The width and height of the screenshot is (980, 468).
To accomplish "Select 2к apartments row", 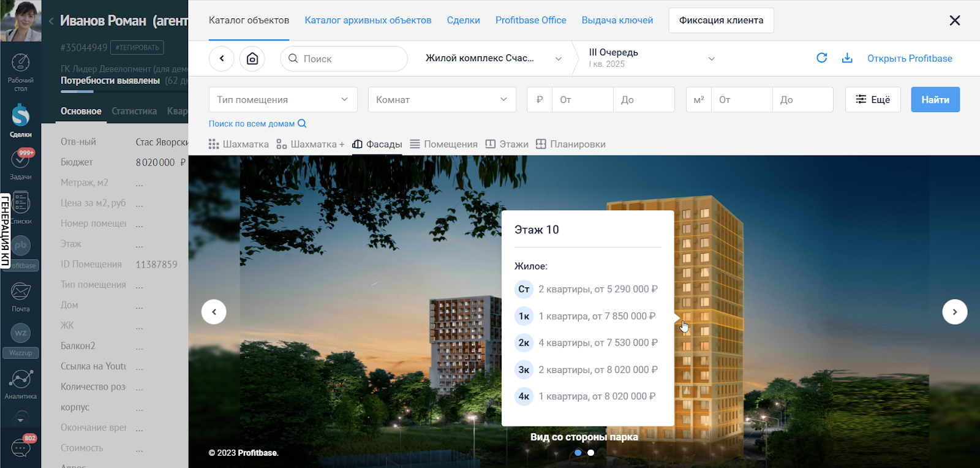I will coord(587,342).
